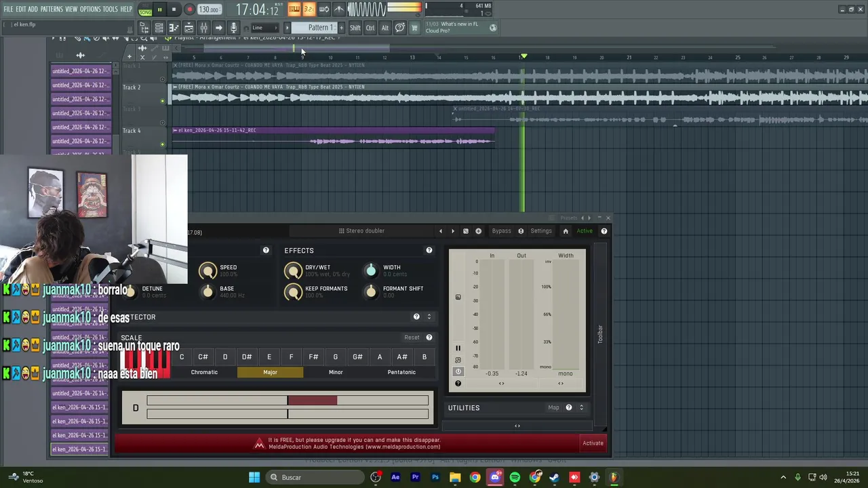The width and height of the screenshot is (868, 488).
Task: Open the TOOLS menu
Action: tap(111, 9)
